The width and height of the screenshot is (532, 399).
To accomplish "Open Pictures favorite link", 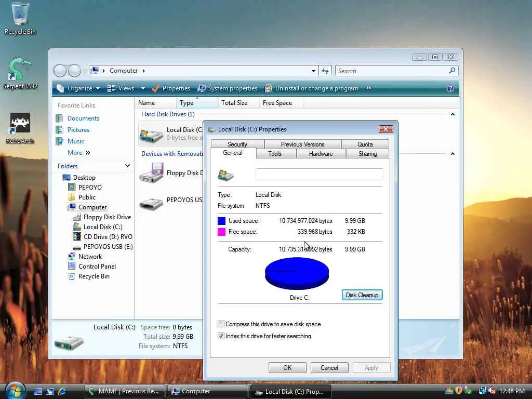I will (x=78, y=130).
